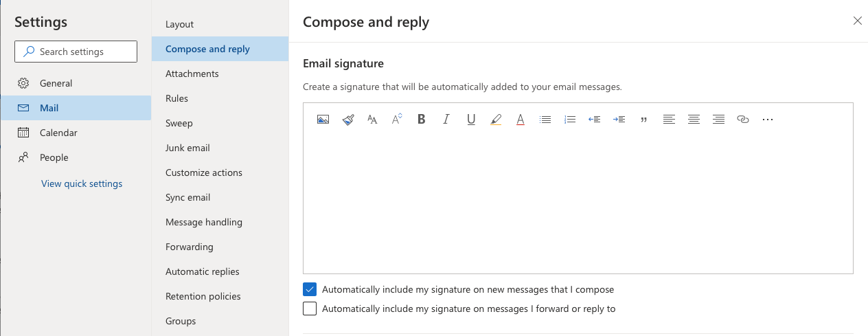This screenshot has height=336, width=868.
Task: Uncheck automatically include signature on new messages
Action: (310, 289)
